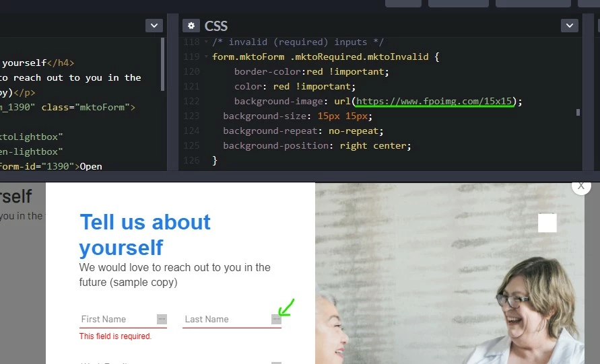Screen dimensions: 600x364
Task: Close the lightbox with the X button
Action: (581, 186)
